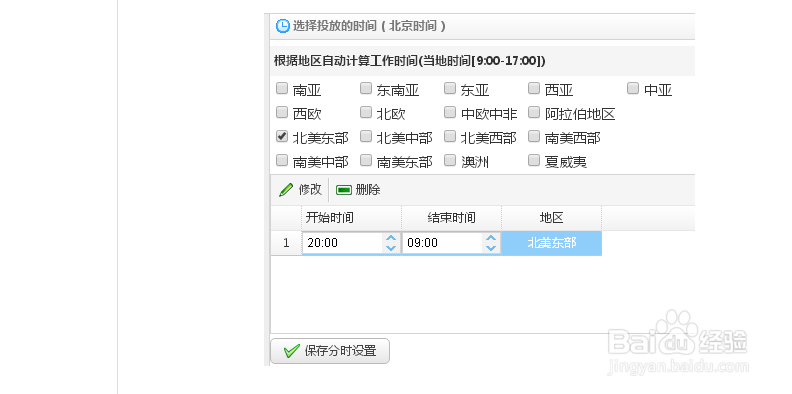Increase 开始时间 with the up arrow
Viewport: 792px width, 394px height.
click(x=390, y=238)
